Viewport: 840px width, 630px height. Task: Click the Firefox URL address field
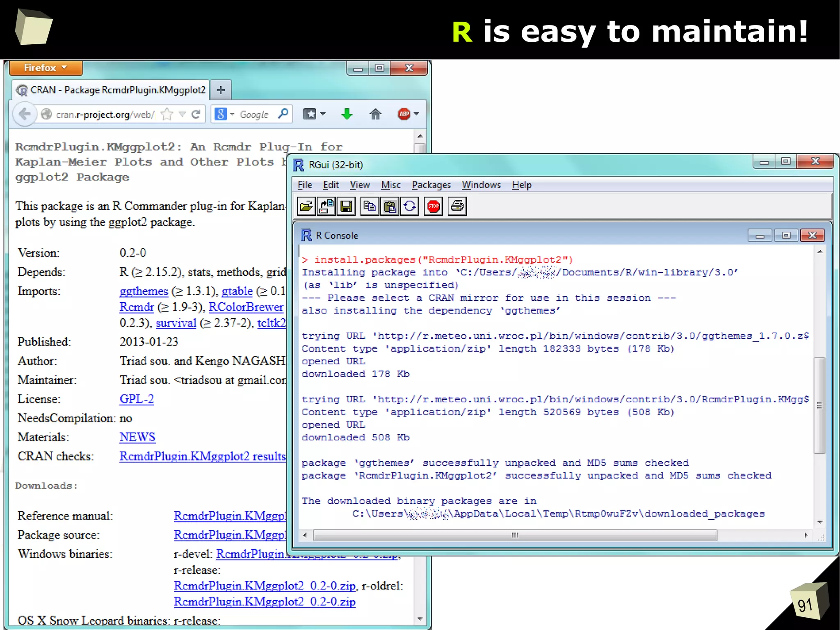(105, 114)
